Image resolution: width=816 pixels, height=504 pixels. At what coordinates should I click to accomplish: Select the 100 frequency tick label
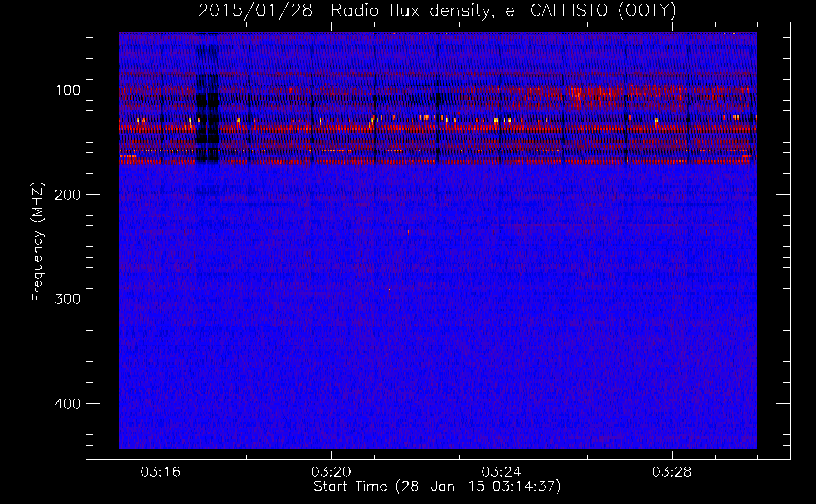pos(68,90)
